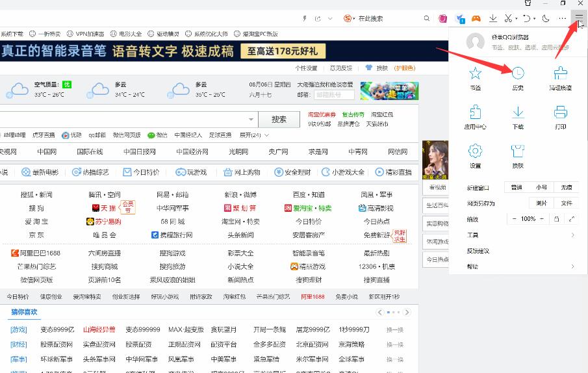Decrease zoom with left minus button
Screen dimensions: 588x373
pyautogui.click(x=514, y=219)
